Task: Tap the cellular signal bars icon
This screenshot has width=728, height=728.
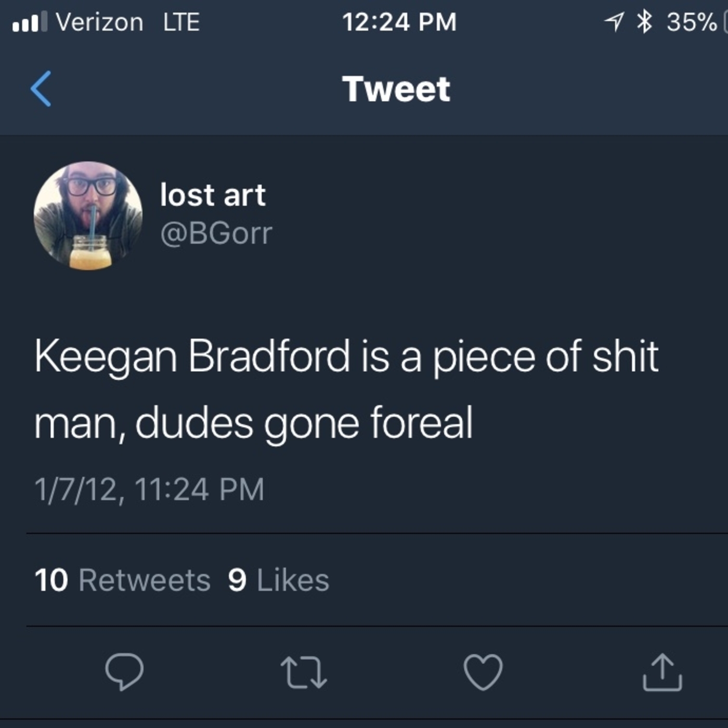Action: coord(30,22)
